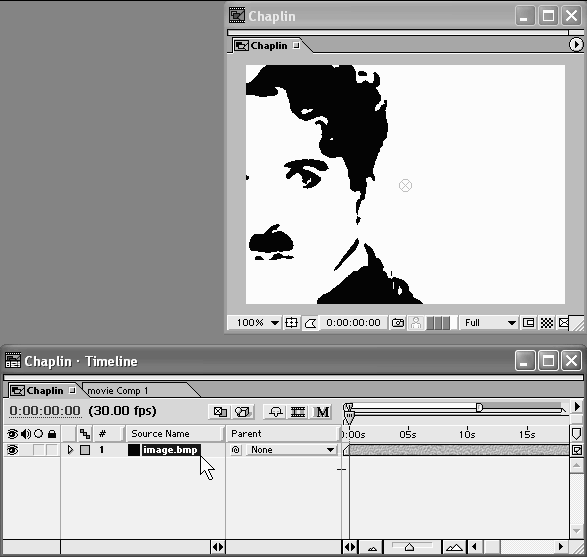
Task: Toggle the transparency grid checkerboard icon
Action: 547,323
